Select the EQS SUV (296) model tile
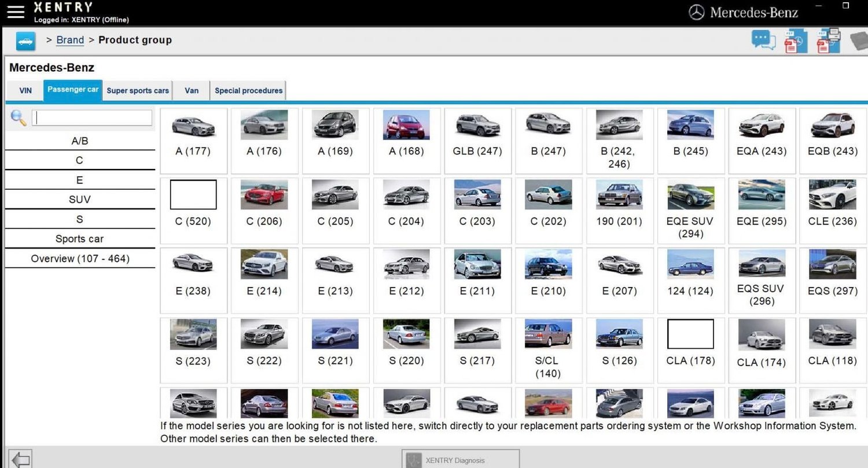Image resolution: width=868 pixels, height=468 pixels. click(x=762, y=281)
